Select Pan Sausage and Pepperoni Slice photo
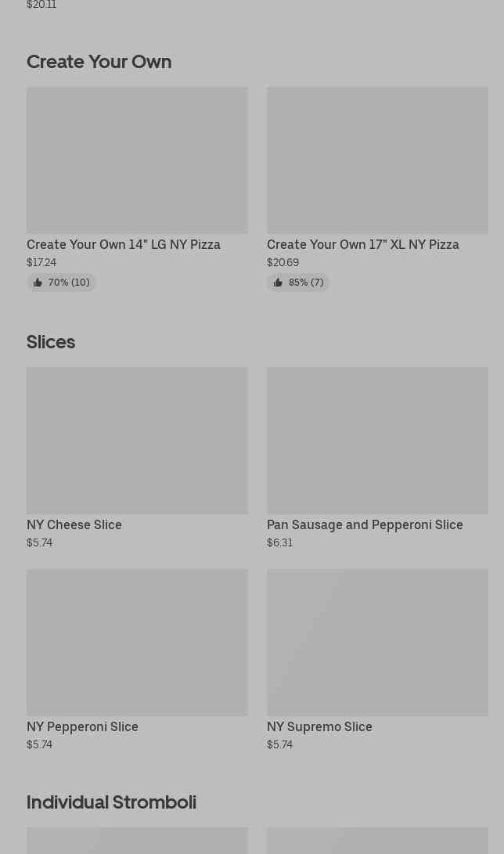Image resolution: width=504 pixels, height=854 pixels. [x=377, y=440]
